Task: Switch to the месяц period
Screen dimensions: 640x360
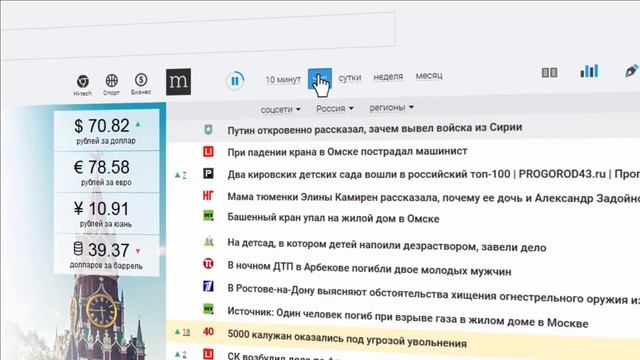Action: click(x=429, y=76)
